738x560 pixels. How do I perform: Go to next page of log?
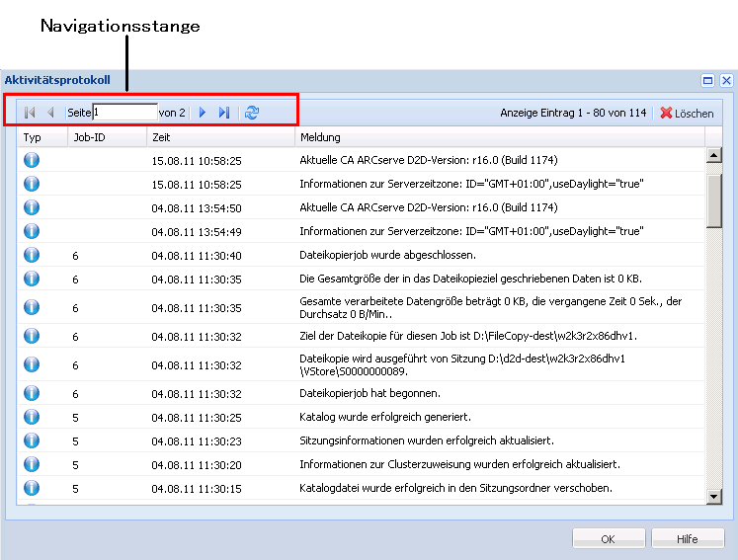[203, 113]
